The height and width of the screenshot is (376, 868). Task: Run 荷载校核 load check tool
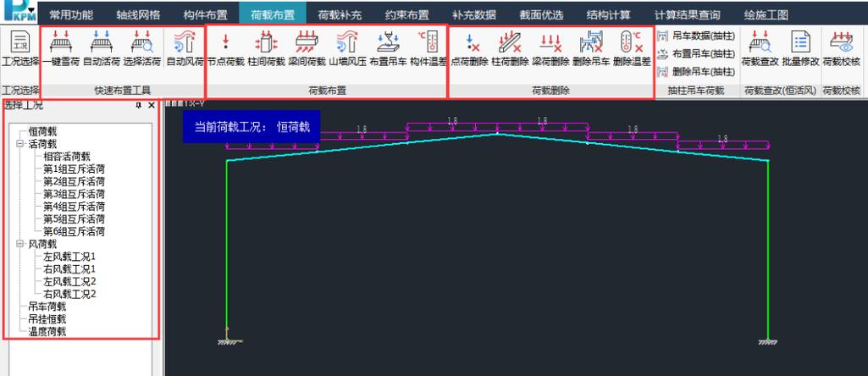click(x=842, y=49)
